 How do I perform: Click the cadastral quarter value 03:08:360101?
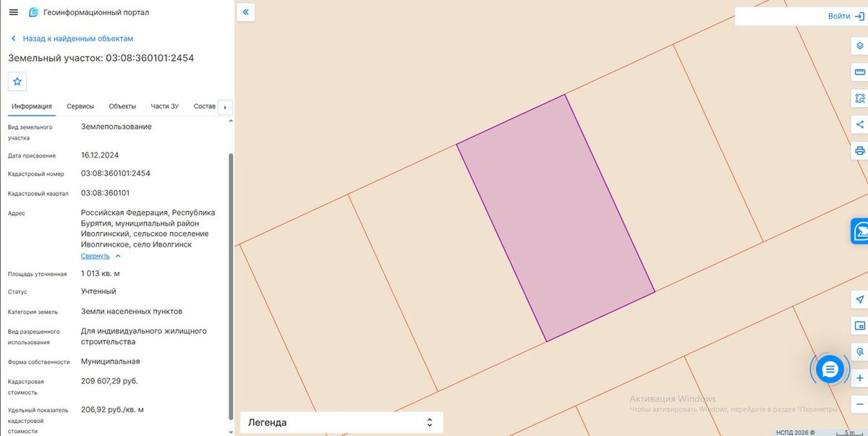pos(106,193)
